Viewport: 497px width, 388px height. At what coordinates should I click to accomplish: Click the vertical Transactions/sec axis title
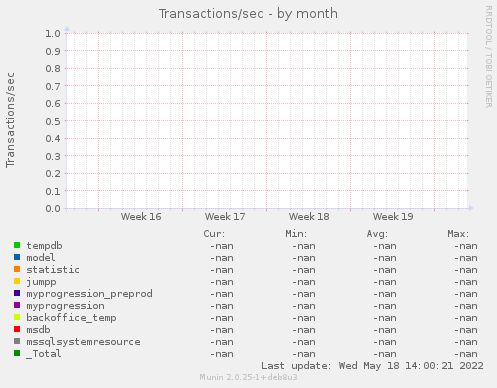pos(10,120)
